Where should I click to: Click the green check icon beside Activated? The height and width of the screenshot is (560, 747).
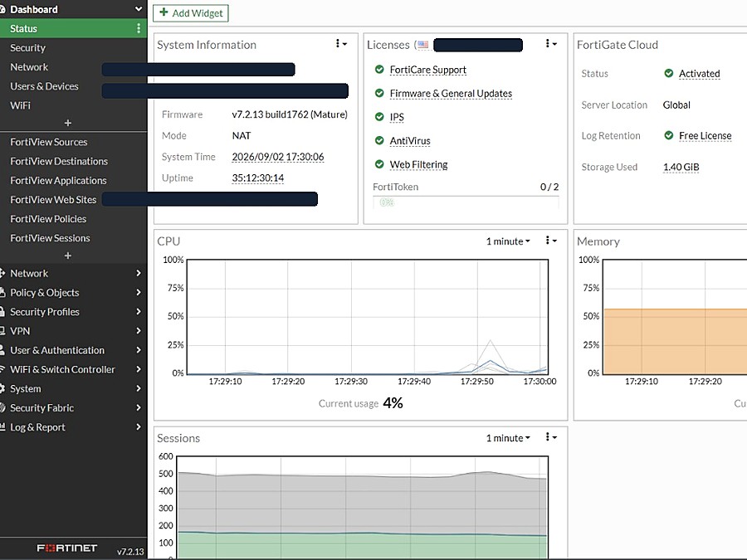point(669,73)
